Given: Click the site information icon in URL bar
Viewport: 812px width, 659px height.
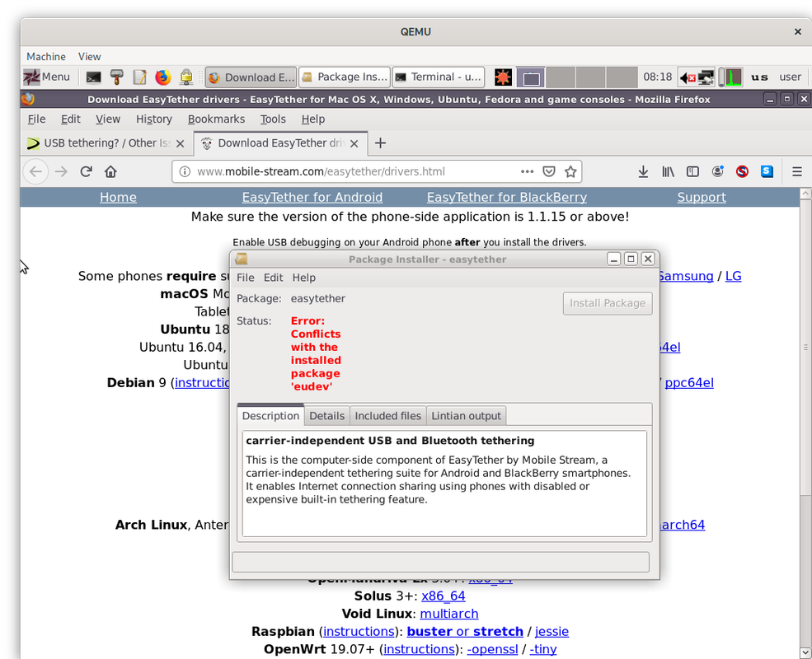Looking at the screenshot, I should tap(185, 171).
